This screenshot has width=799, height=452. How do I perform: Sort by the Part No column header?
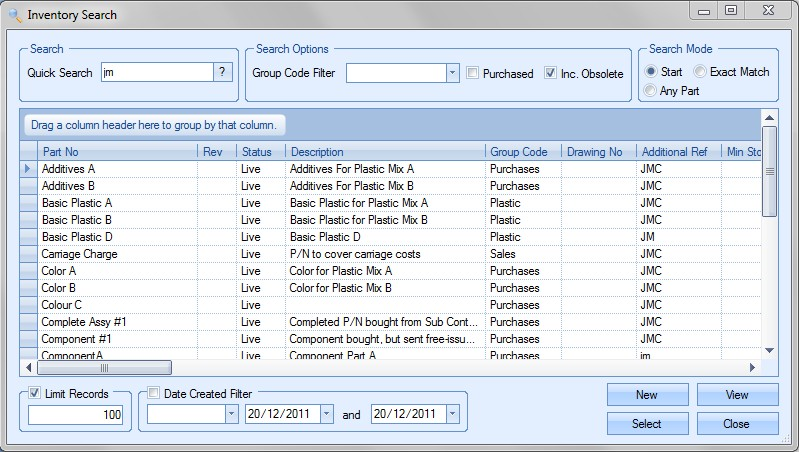pos(117,152)
